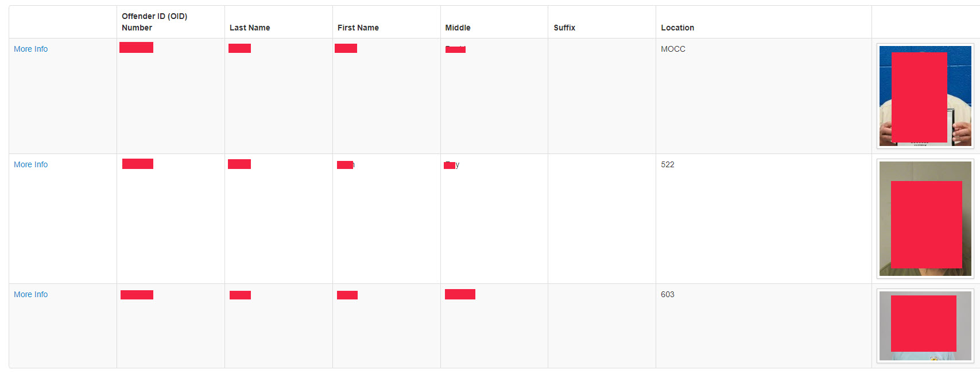Click the Last Name column header
This screenshot has height=373, width=980.
[250, 28]
